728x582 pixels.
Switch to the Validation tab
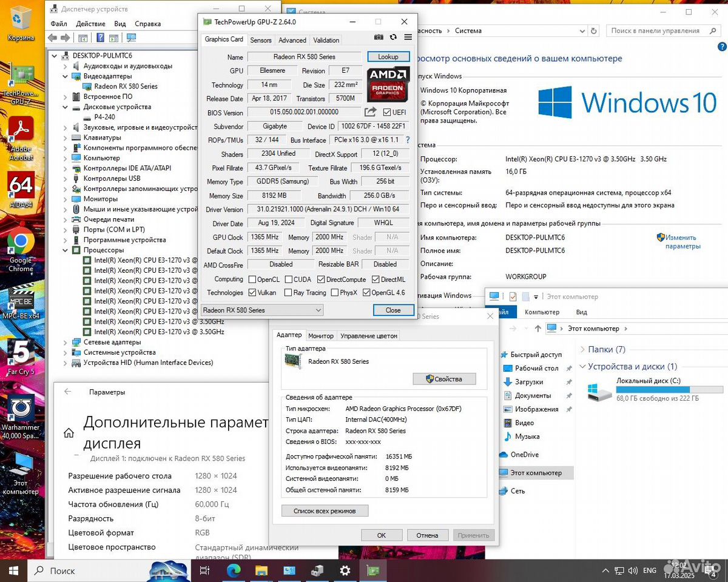coord(326,40)
